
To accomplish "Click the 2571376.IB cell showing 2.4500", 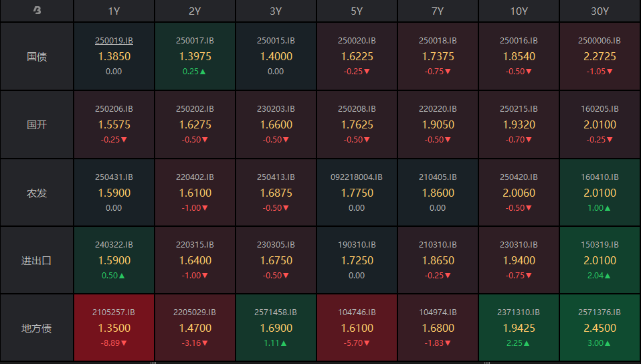I will [600, 328].
